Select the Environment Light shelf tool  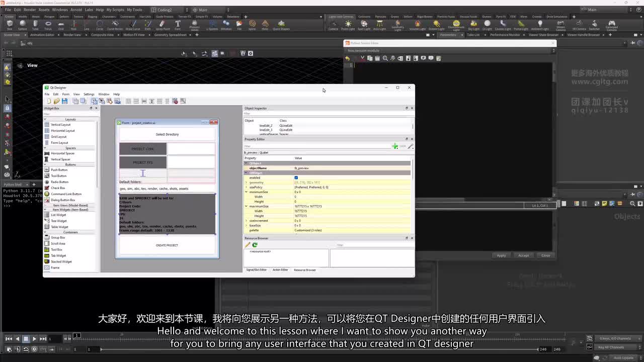click(x=456, y=25)
